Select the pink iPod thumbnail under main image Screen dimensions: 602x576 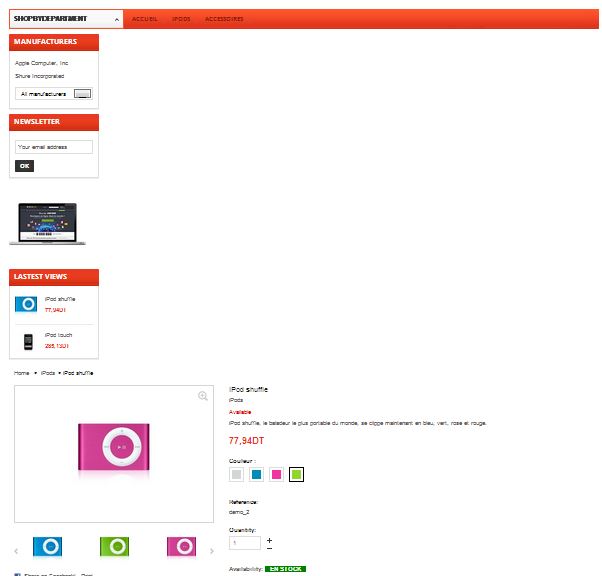coord(182,546)
